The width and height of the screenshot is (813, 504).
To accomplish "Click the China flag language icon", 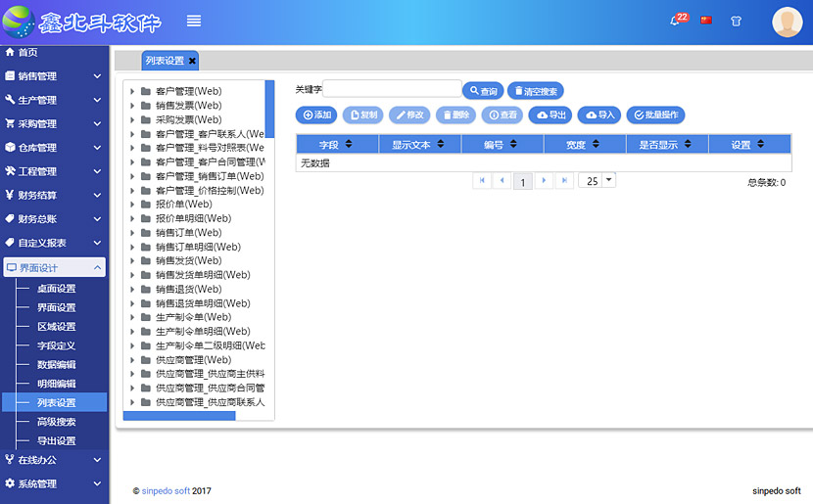I will pos(706,21).
